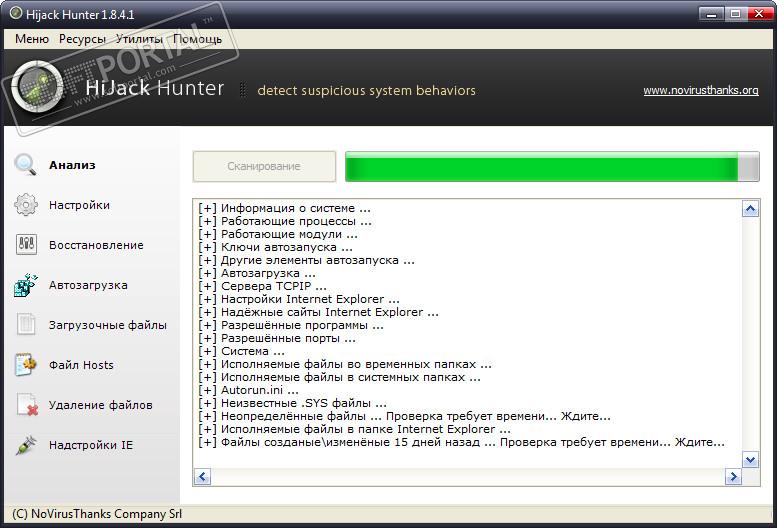Image resolution: width=777 pixels, height=528 pixels.
Task: Click the log's scroll left arrow
Action: 202,477
